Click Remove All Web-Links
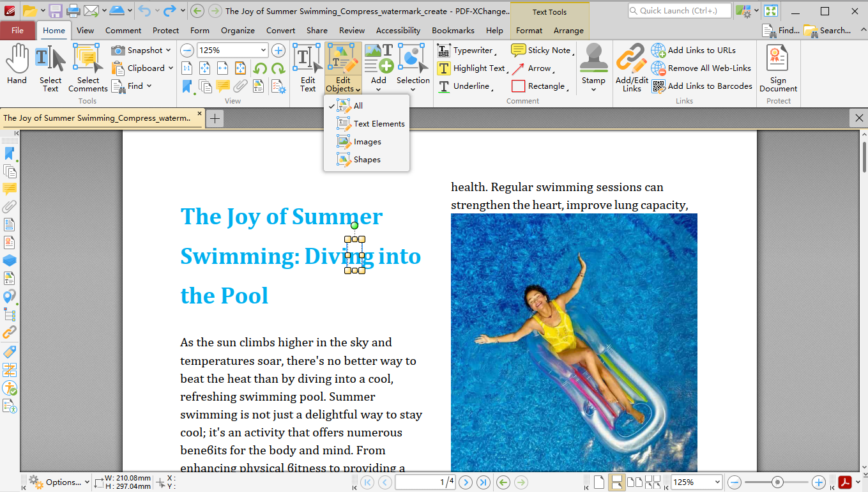Viewport: 868px width, 492px height. click(x=709, y=68)
